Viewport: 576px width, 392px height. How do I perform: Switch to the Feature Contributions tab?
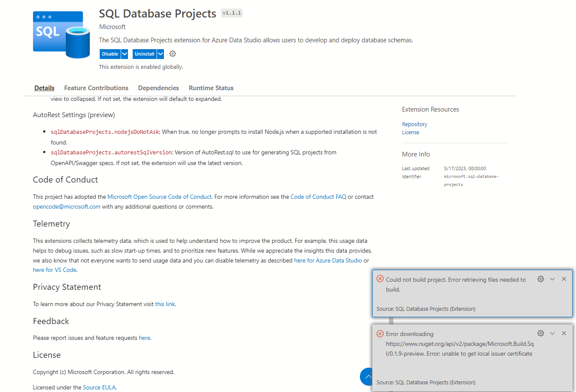tap(96, 88)
